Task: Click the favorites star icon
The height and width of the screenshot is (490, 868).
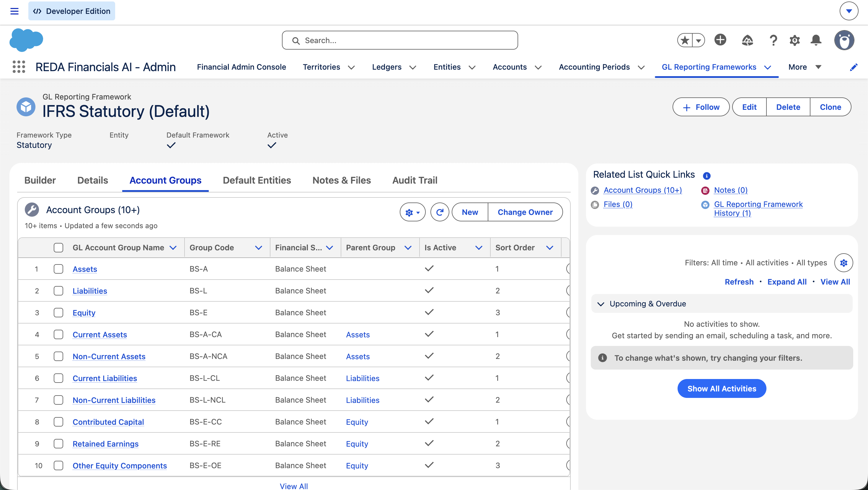Action: coord(685,40)
